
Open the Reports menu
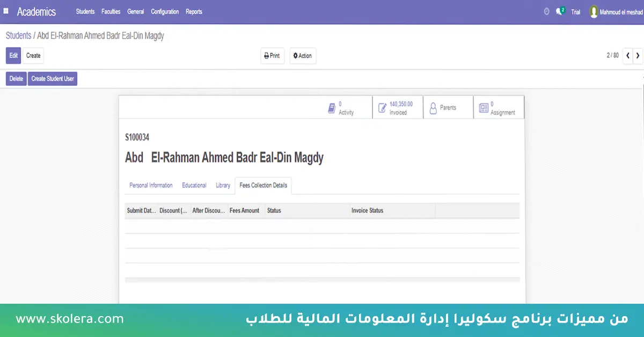[x=194, y=11]
